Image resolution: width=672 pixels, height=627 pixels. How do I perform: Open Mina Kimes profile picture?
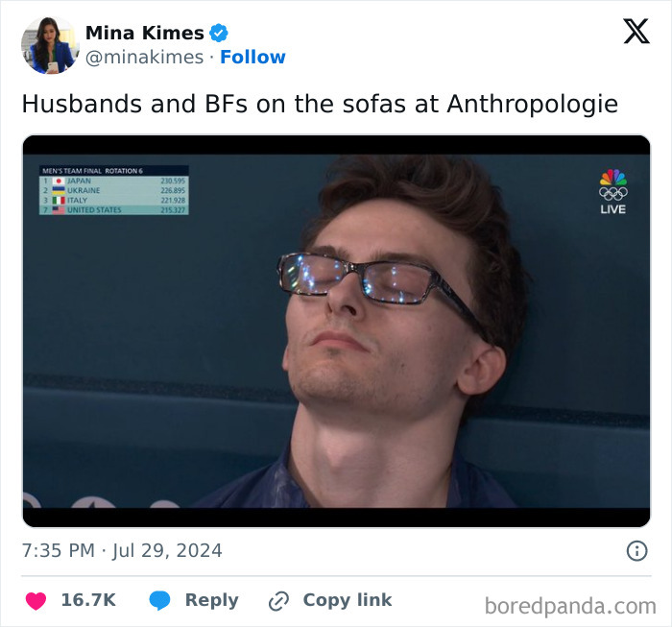(50, 45)
